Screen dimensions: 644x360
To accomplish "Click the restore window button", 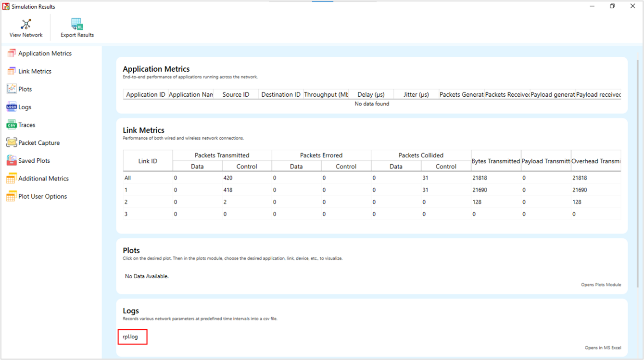I will click(x=612, y=6).
